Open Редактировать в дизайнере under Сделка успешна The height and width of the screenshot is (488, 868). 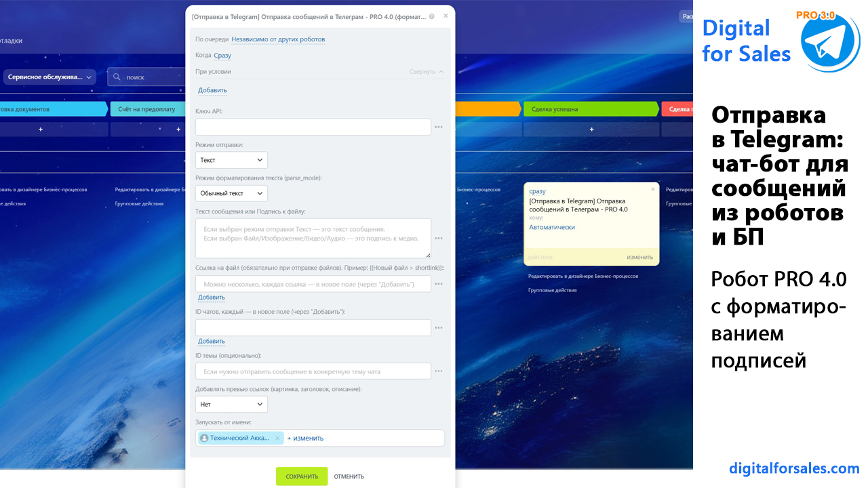[583, 277]
